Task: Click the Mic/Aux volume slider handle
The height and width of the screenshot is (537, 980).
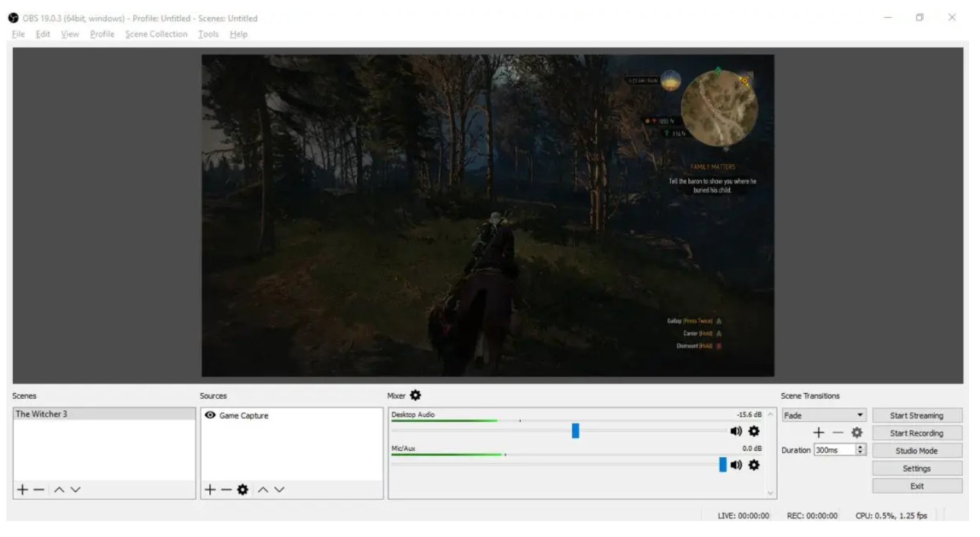Action: 723,465
